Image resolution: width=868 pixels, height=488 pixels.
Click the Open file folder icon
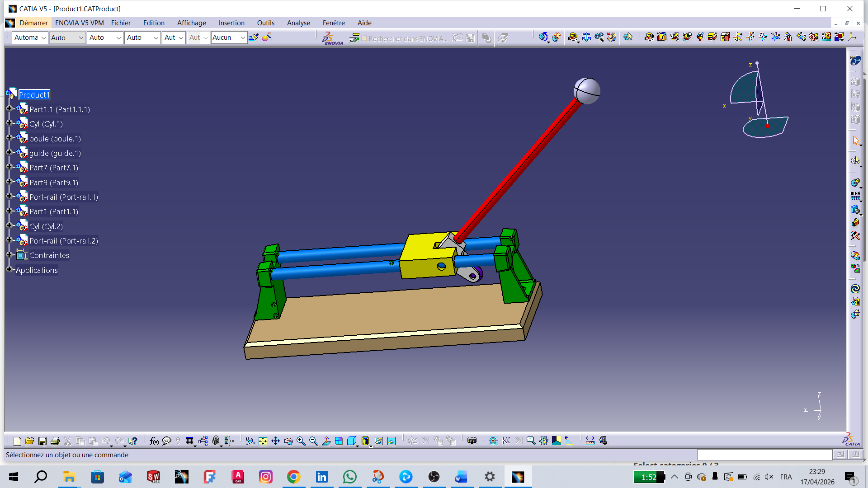30,441
